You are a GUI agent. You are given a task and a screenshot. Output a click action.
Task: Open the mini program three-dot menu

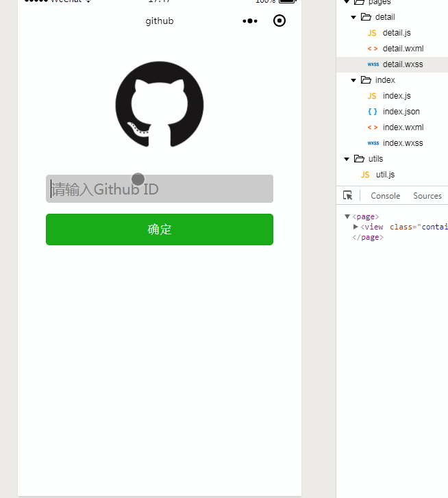click(250, 21)
